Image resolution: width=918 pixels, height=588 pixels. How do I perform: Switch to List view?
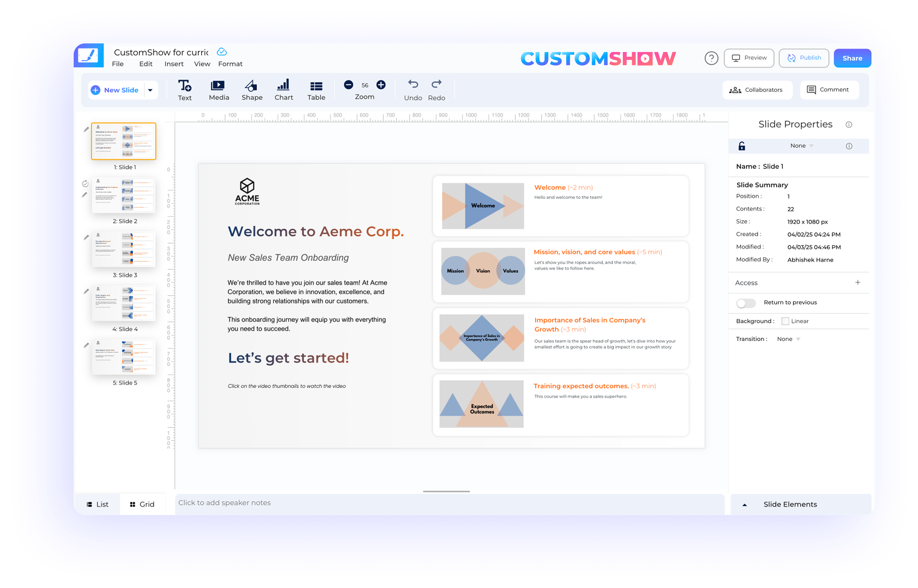click(x=97, y=504)
